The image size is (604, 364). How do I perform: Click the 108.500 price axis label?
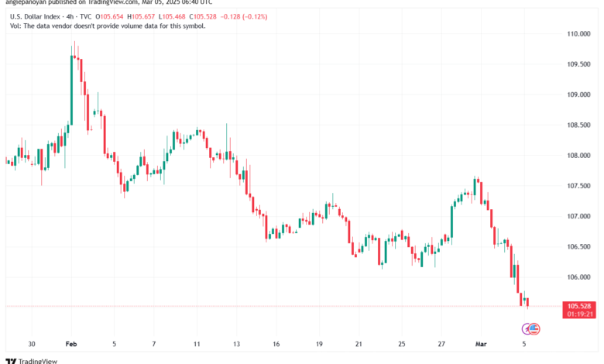click(578, 125)
